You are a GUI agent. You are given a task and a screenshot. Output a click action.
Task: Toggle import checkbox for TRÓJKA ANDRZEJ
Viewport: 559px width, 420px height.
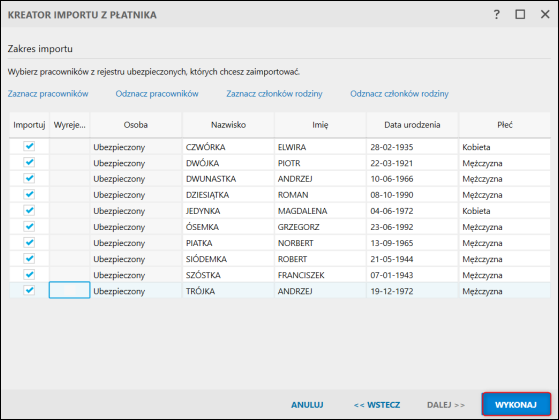point(29,290)
